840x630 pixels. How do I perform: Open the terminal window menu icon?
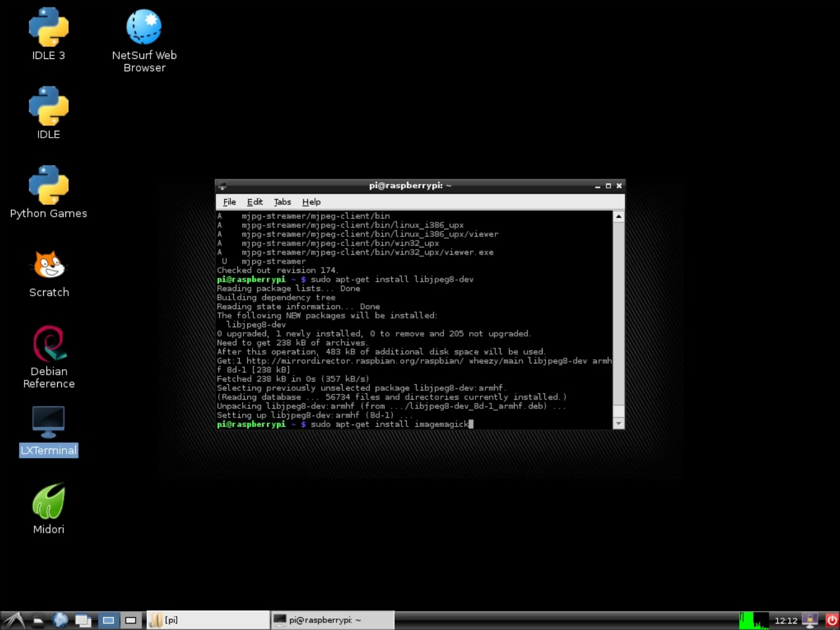222,185
